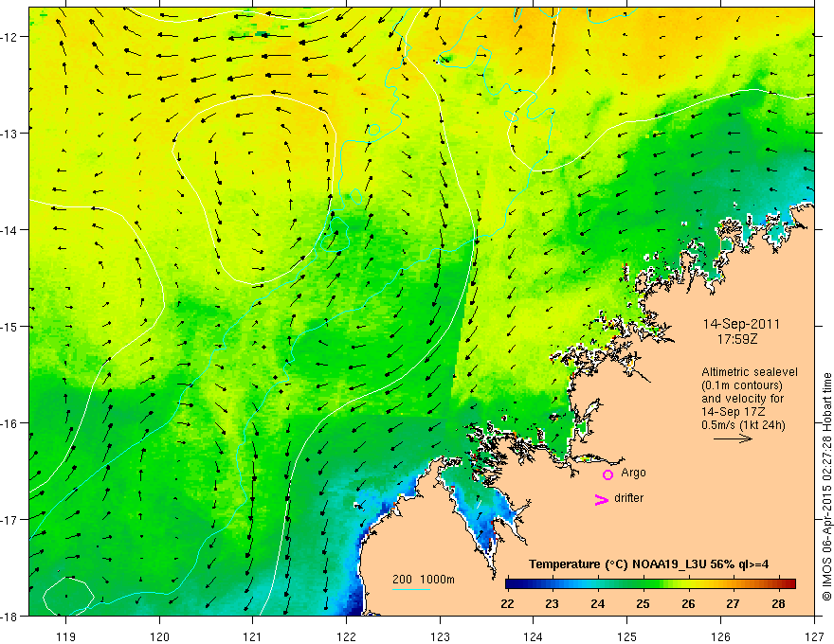Click the "Temperature (°C) NOAA19_L3U 56% ql>=4" title
Viewport: 834px width, 644px height.
[648, 564]
